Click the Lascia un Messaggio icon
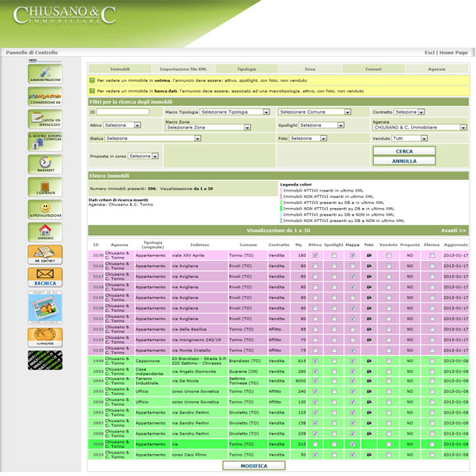This screenshot has width=476, height=476. tap(45, 119)
